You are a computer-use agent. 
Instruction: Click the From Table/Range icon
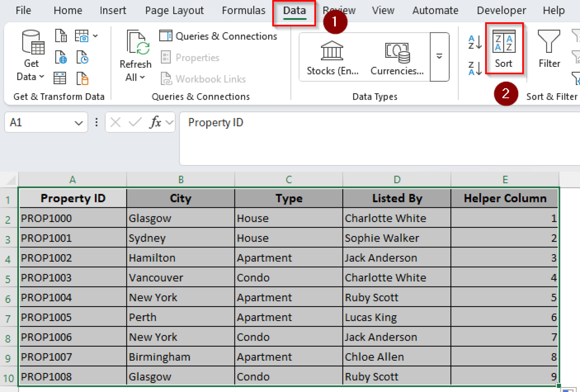(x=60, y=78)
